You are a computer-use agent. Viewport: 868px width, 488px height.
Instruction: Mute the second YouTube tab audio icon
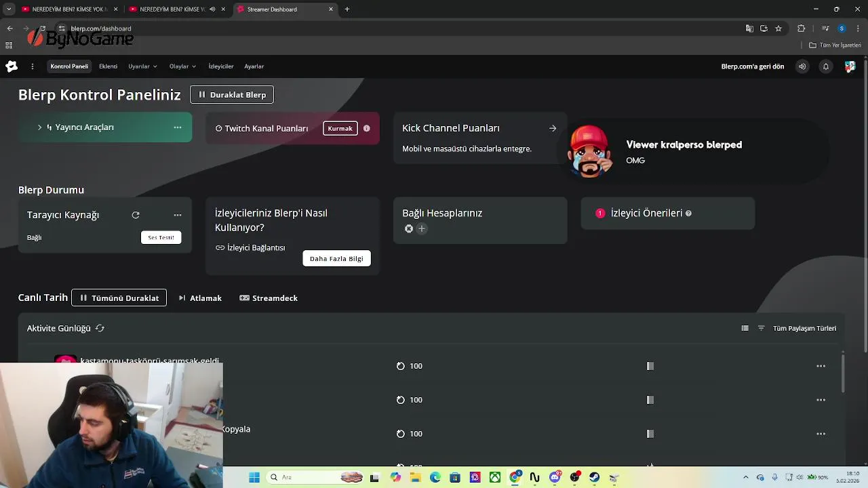(x=212, y=9)
